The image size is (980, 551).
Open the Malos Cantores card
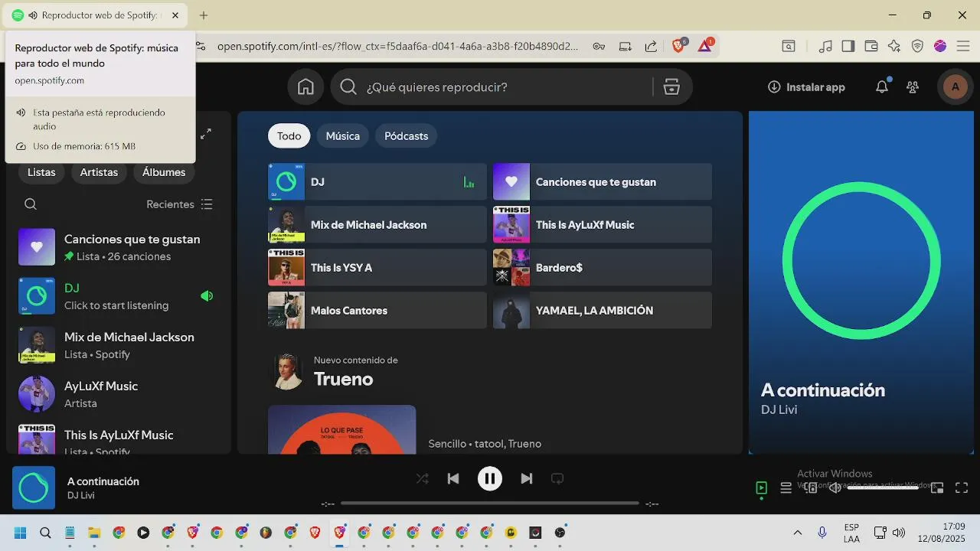pos(377,311)
